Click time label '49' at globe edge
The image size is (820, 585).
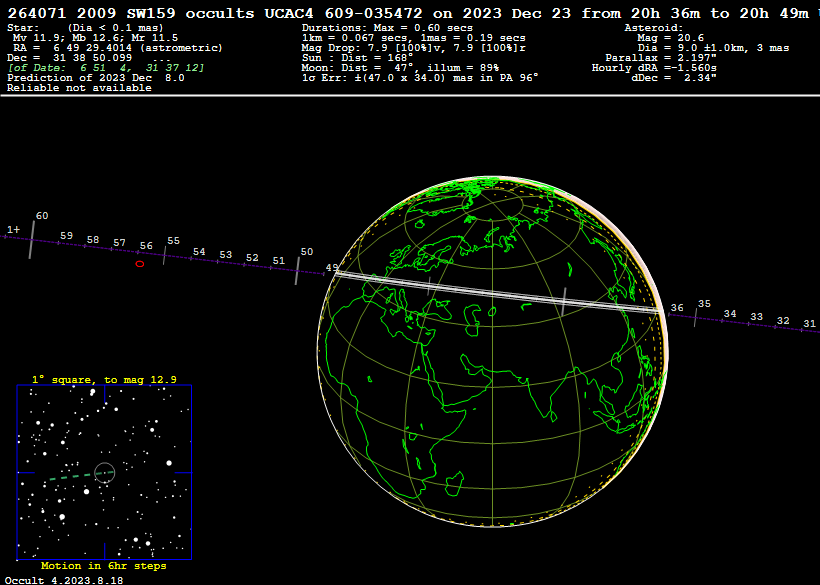(x=332, y=268)
